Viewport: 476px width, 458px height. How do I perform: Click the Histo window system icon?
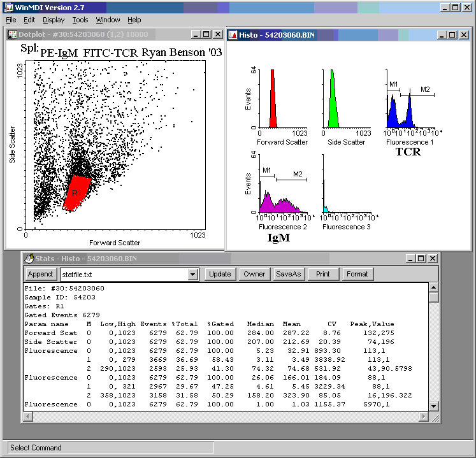(x=233, y=34)
